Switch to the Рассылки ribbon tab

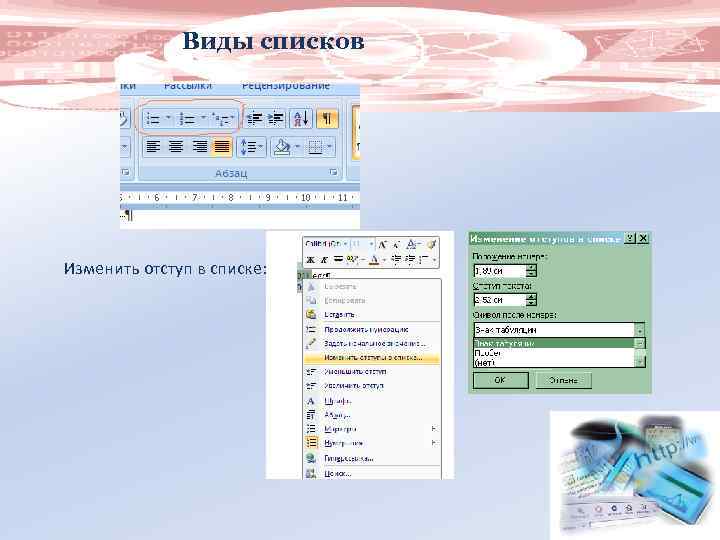pos(188,85)
